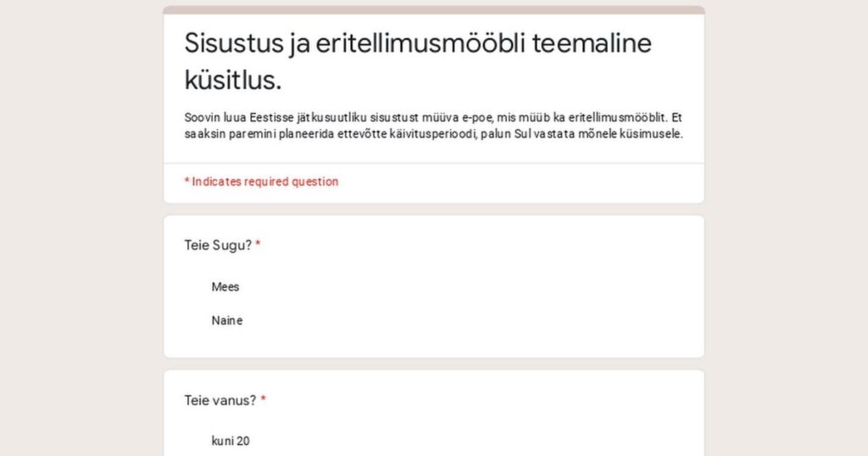
Task: Click the word teemaline in the title
Action: tap(592, 43)
